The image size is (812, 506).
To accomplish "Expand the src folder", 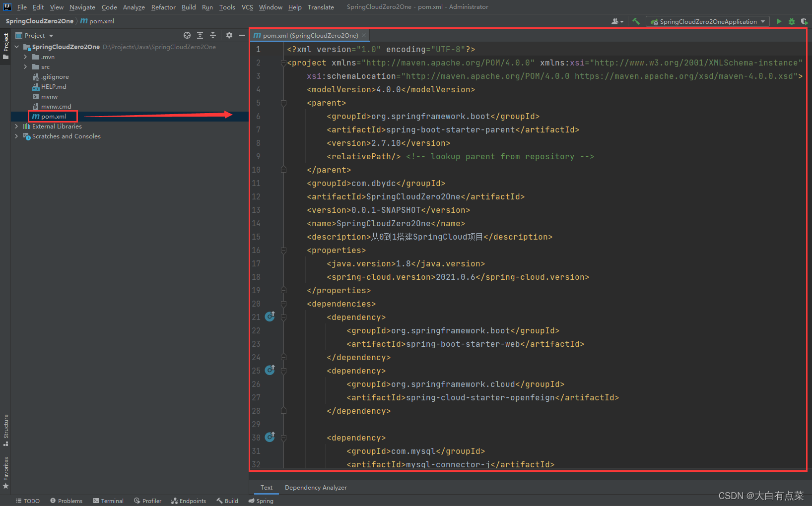I will coord(25,66).
